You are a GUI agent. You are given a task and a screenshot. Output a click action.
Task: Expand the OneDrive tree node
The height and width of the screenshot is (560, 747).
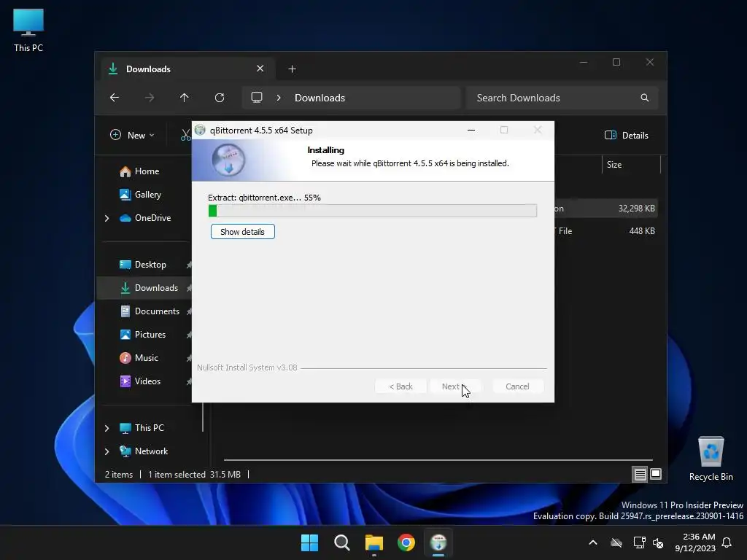point(107,218)
